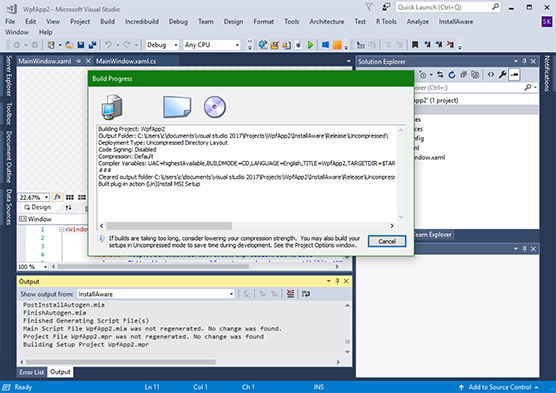Click the Save icon in toolbar

(81, 45)
